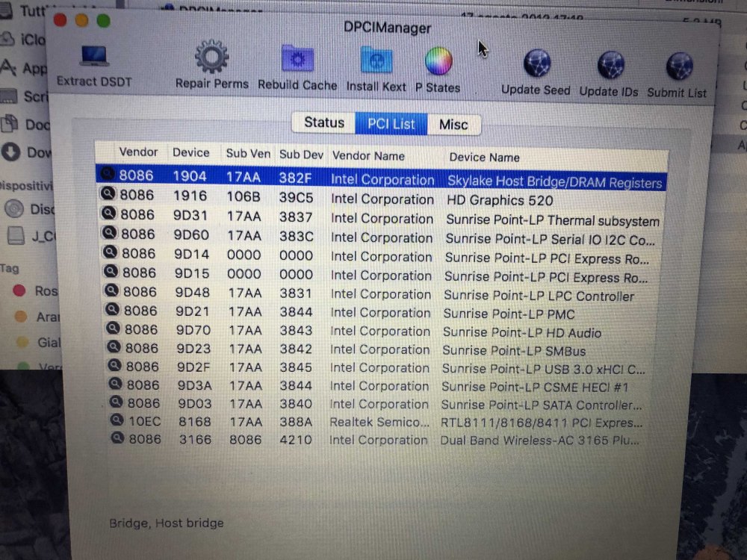Image resolution: width=747 pixels, height=560 pixels.
Task: Click magnifier icon of CSME HECI #1 row
Action: (x=115, y=383)
